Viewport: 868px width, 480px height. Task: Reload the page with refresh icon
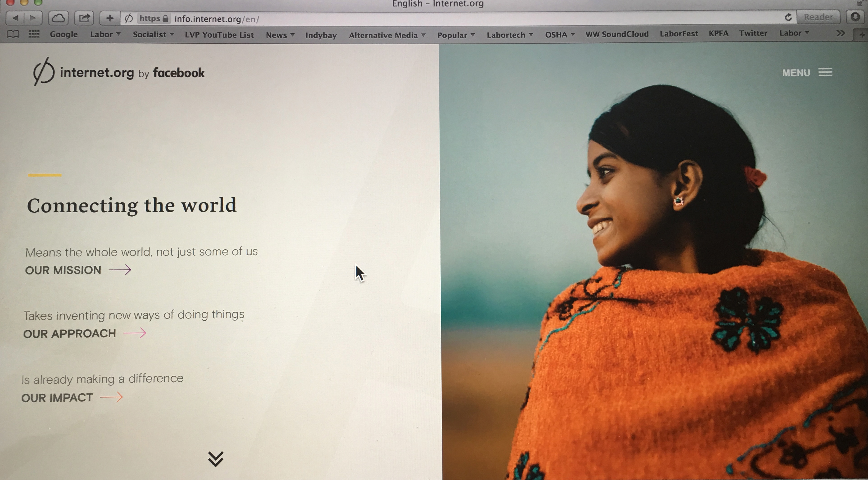point(788,17)
